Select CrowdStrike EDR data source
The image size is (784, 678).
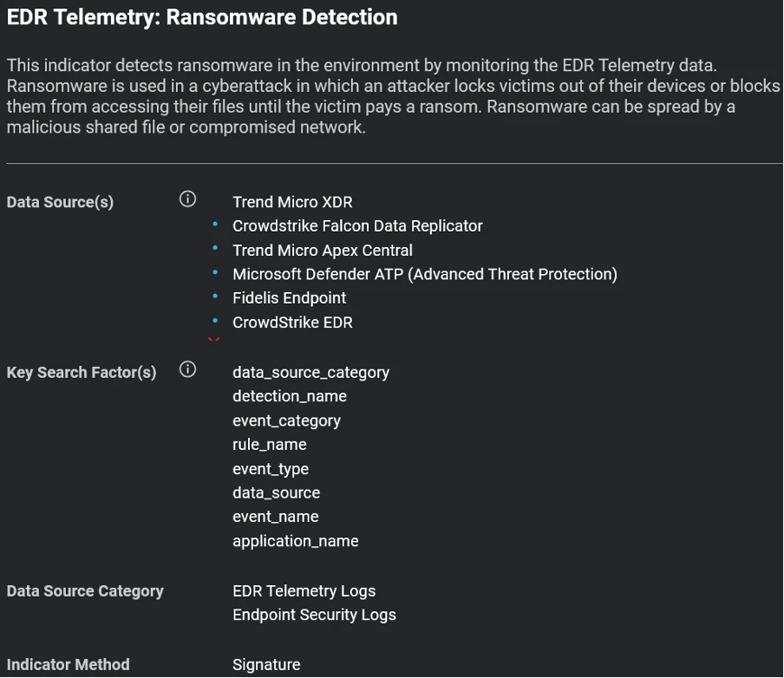(x=292, y=323)
